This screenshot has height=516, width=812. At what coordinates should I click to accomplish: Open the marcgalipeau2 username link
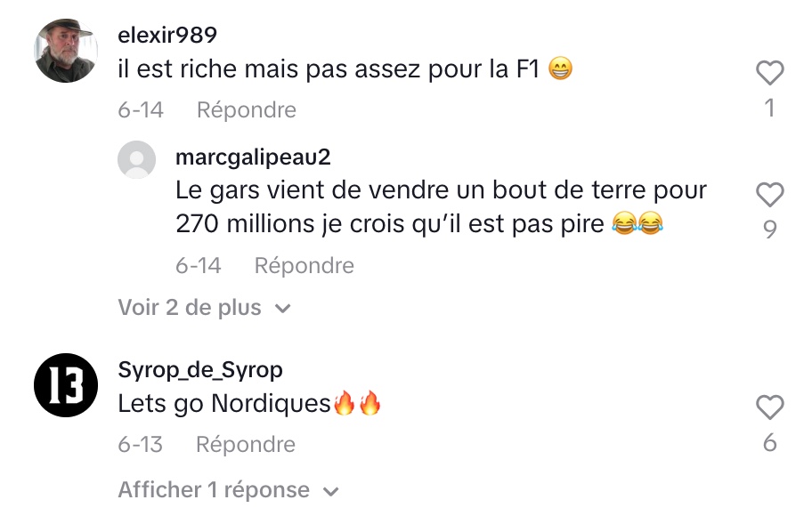point(253,157)
